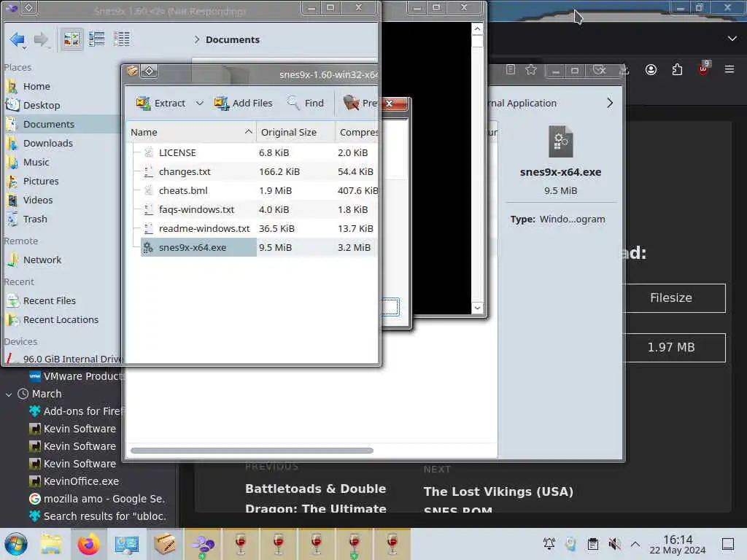Open Desktop in the Places panel
The width and height of the screenshot is (747, 560).
click(41, 105)
